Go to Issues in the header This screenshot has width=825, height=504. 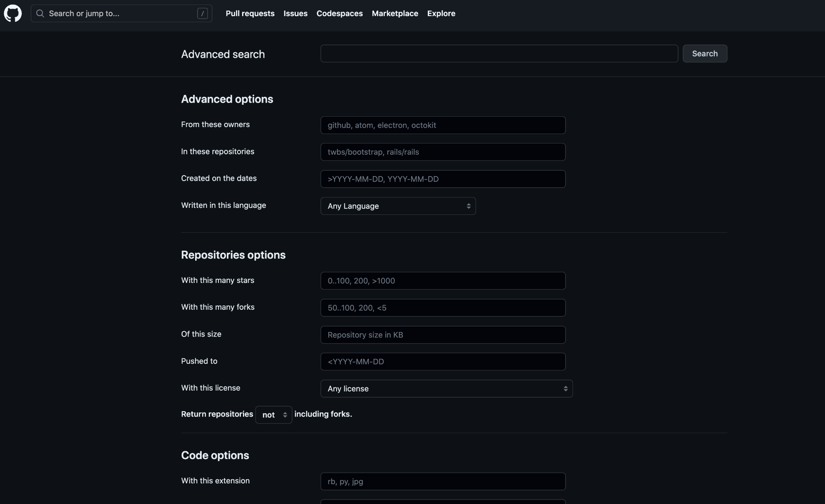pyautogui.click(x=295, y=14)
